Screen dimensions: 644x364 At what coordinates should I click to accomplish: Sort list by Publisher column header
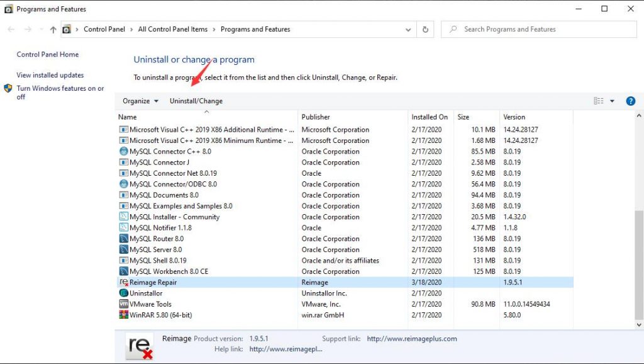(x=353, y=117)
